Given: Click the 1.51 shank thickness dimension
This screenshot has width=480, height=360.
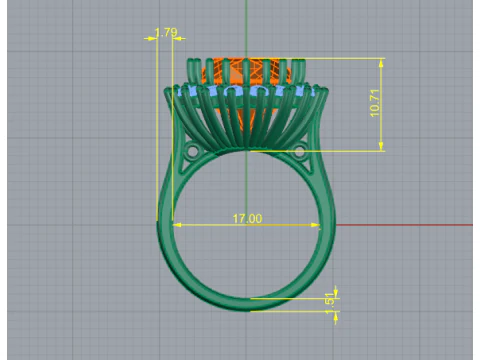Looking at the screenshot, I should (x=330, y=303).
